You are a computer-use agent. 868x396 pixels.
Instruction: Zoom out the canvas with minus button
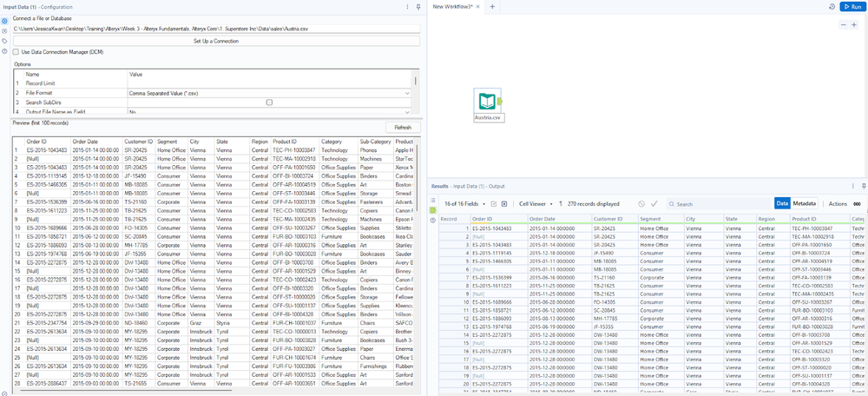pos(843,25)
